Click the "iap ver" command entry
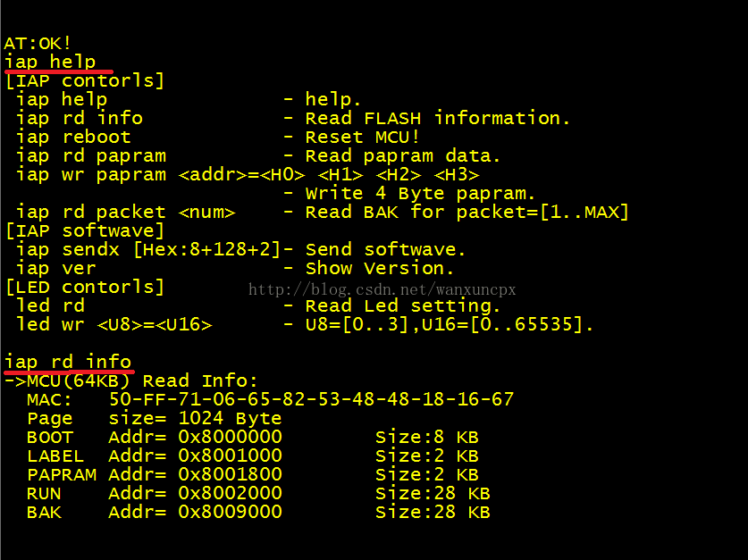 point(55,268)
